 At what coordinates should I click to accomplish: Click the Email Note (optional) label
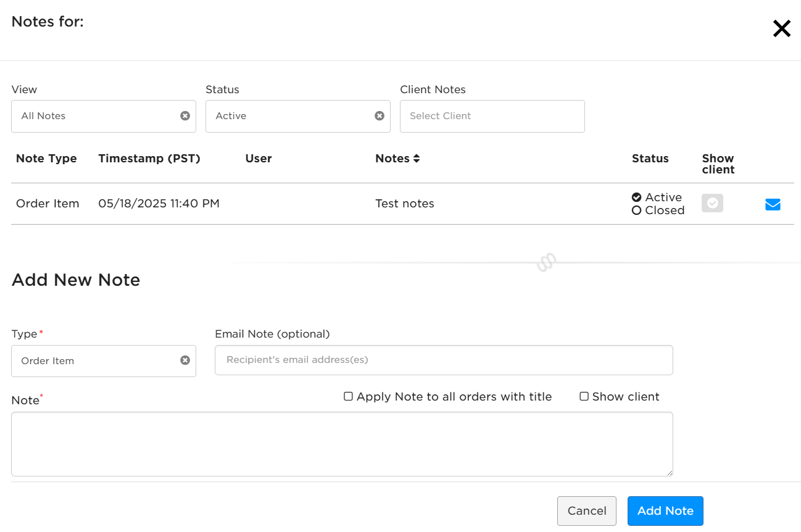coord(272,334)
